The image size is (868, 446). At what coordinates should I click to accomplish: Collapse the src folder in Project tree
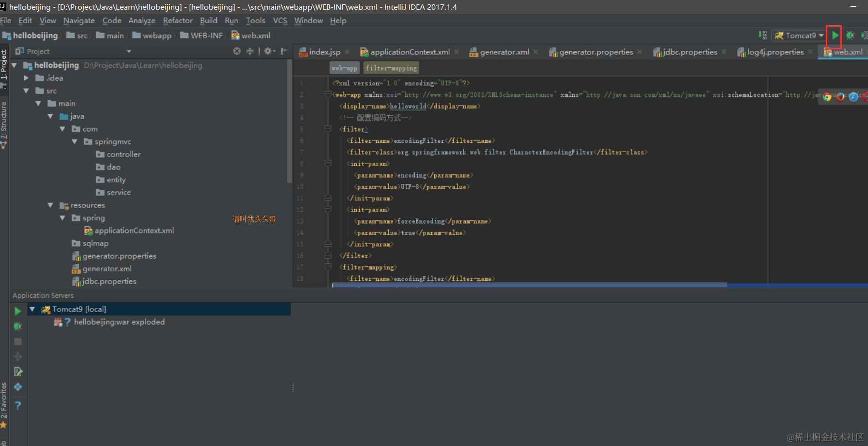(x=27, y=91)
